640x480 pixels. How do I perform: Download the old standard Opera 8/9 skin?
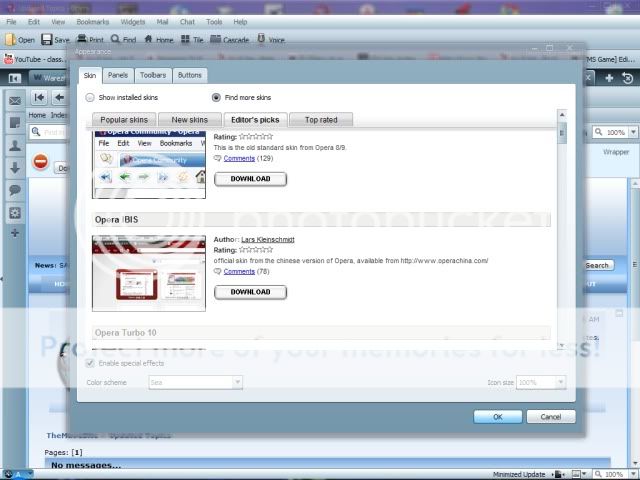251,179
